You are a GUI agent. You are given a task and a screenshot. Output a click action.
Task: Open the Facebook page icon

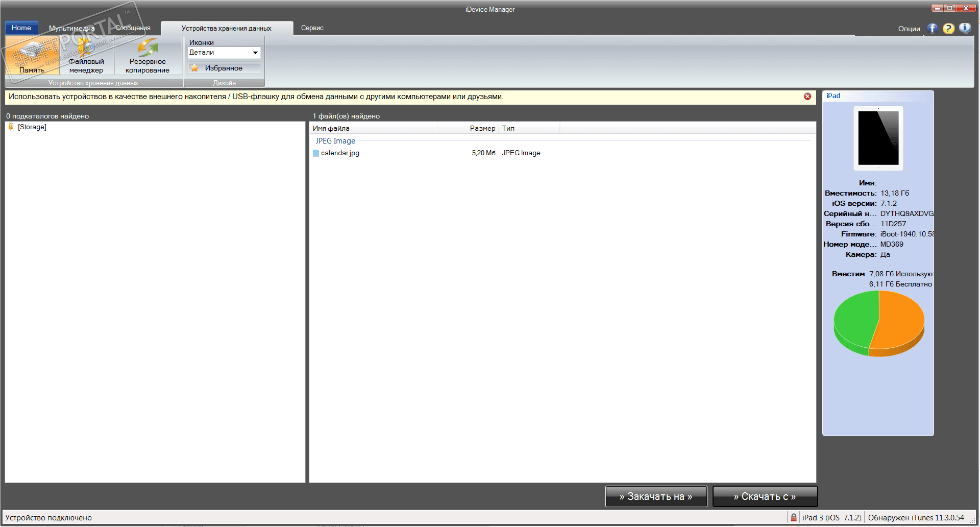[x=933, y=29]
